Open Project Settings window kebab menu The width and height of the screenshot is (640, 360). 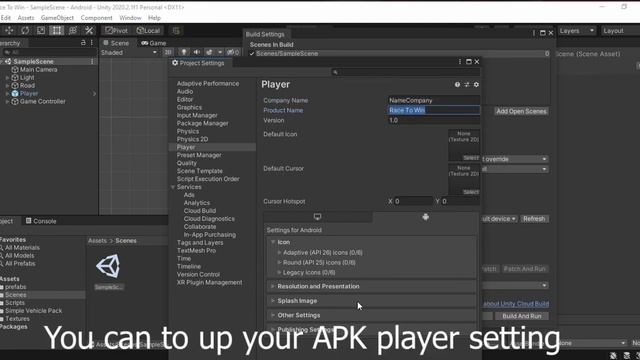pyautogui.click(x=460, y=62)
